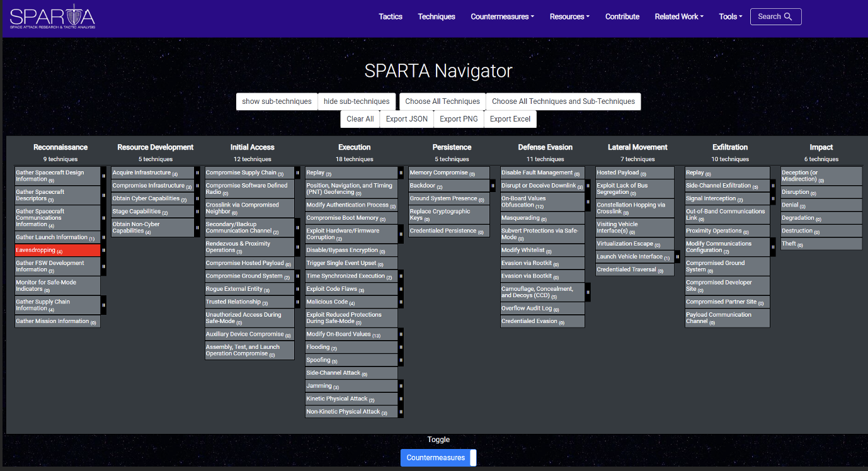Select Trigger Single Event Upset technique
This screenshot has height=471, width=868.
point(351,263)
